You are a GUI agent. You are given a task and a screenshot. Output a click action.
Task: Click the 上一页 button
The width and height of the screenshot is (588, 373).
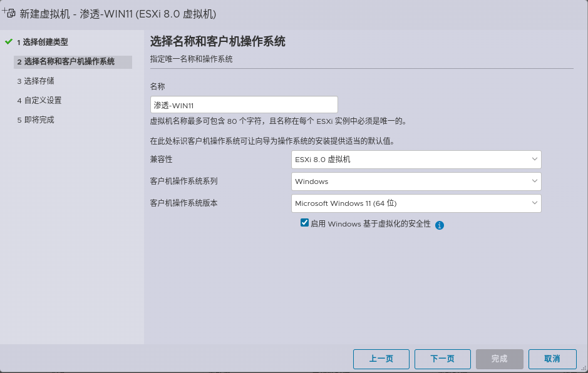(x=381, y=359)
